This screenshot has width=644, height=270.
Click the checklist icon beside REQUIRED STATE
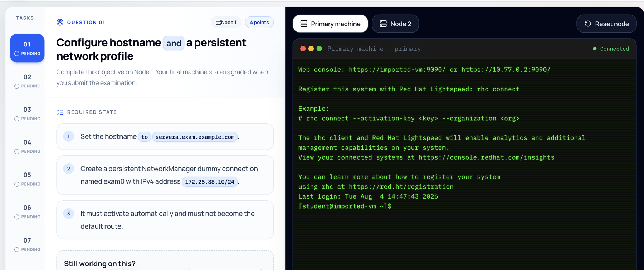point(60,112)
